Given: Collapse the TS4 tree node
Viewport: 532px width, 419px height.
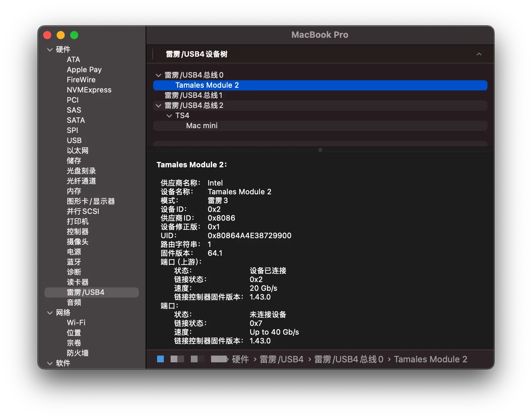Looking at the screenshot, I should pos(169,116).
